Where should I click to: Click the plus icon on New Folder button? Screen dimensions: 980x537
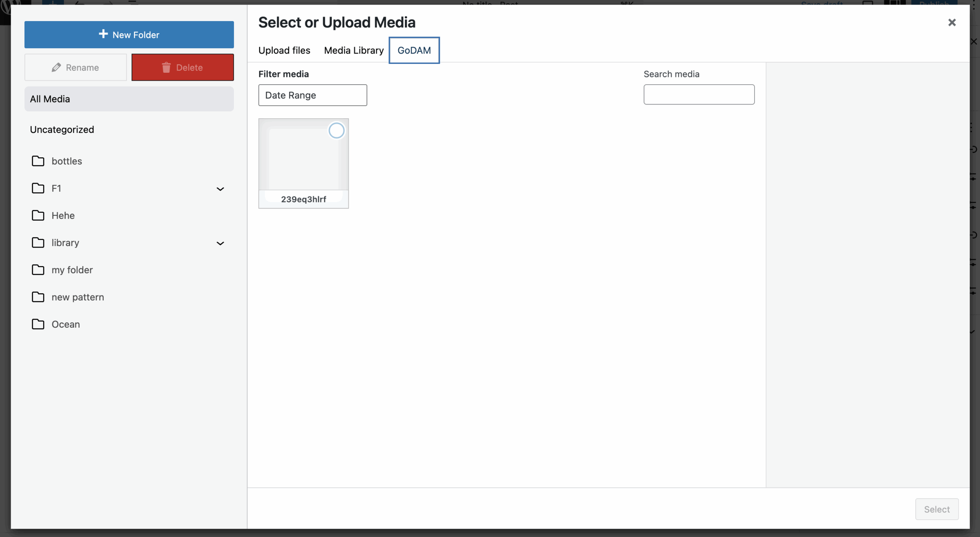(103, 34)
